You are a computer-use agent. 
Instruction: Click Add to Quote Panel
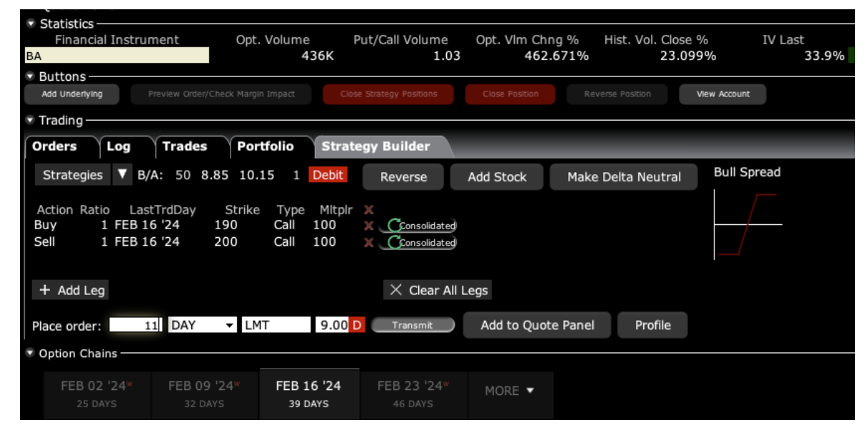coord(538,325)
